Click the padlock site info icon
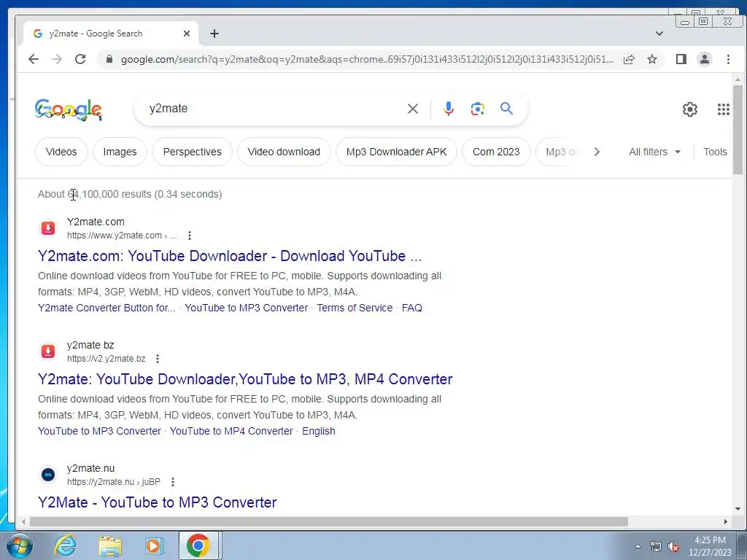747x560 pixels. pyautogui.click(x=109, y=59)
